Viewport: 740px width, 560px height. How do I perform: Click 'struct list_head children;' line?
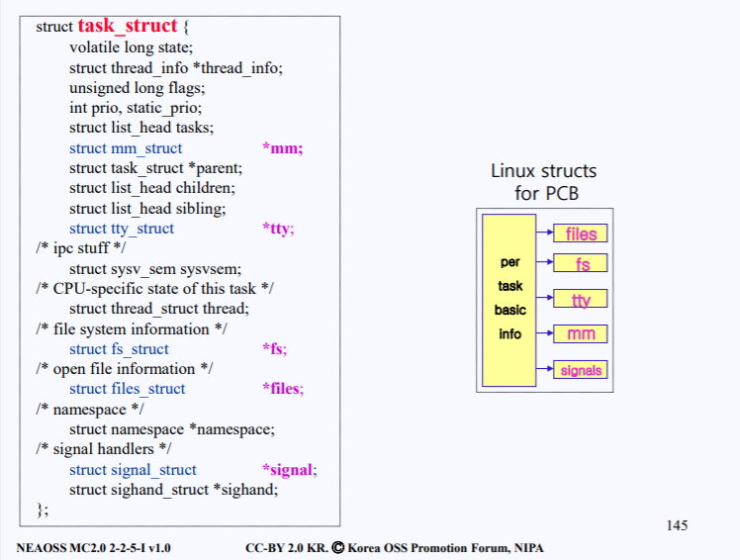click(152, 188)
